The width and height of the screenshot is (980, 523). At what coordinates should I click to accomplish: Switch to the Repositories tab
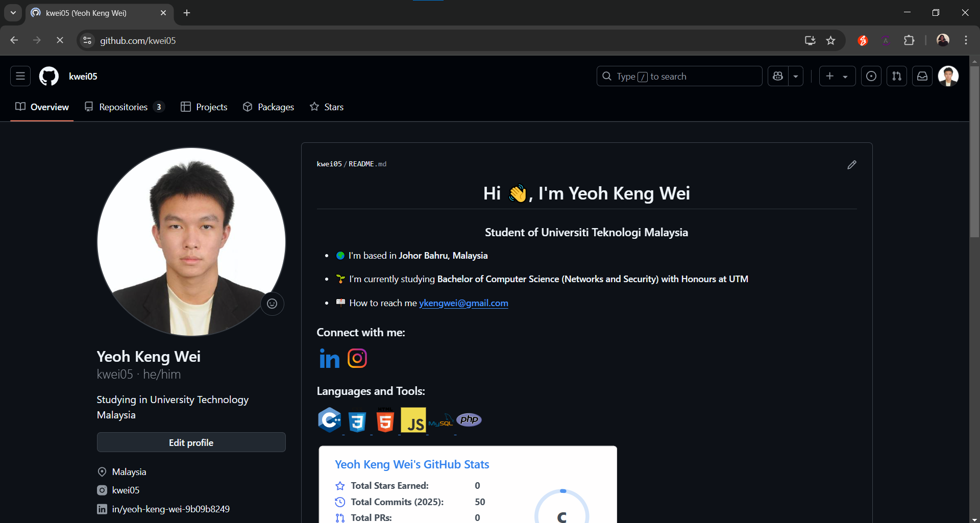click(124, 107)
